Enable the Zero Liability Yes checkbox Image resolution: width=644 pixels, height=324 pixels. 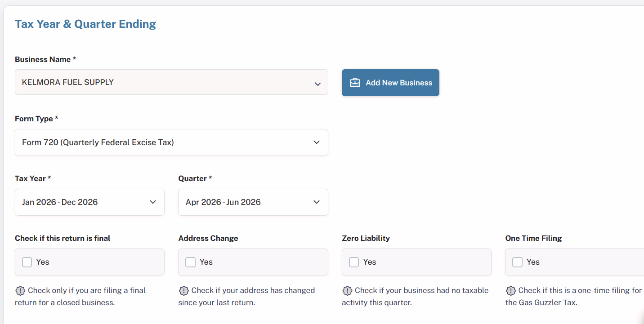[x=354, y=262]
